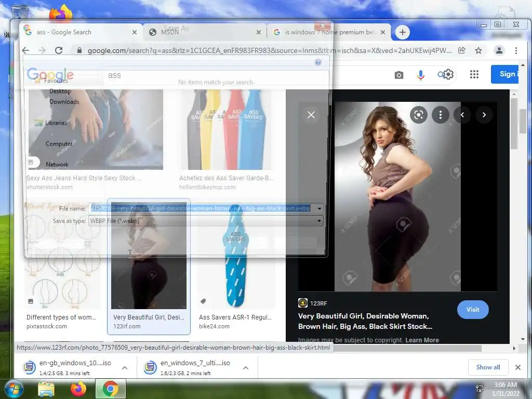532x399 pixels.
Task: Open Very Beautiful Girl 123rf.com result
Action: [149, 267]
